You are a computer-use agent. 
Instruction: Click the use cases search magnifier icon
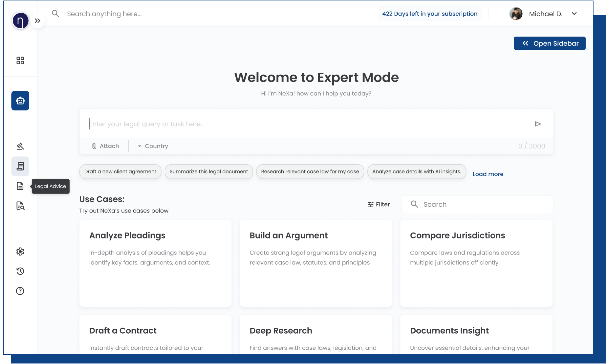click(x=414, y=204)
